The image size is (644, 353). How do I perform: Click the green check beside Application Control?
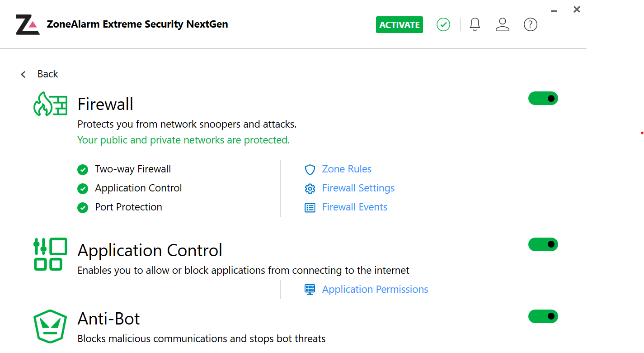[x=83, y=189]
